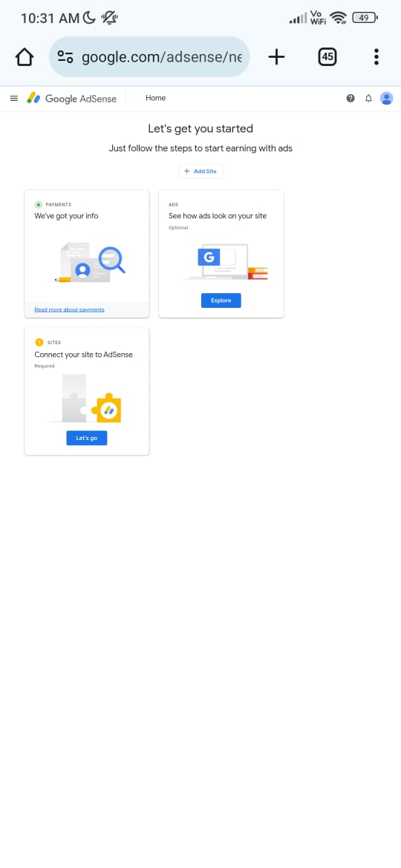401x868 pixels.
Task: Open the account profile avatar
Action: coord(387,98)
